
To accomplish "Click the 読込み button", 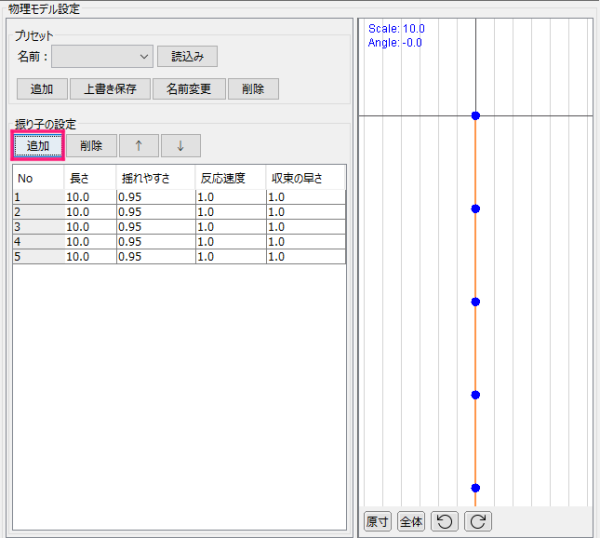I will tap(188, 57).
